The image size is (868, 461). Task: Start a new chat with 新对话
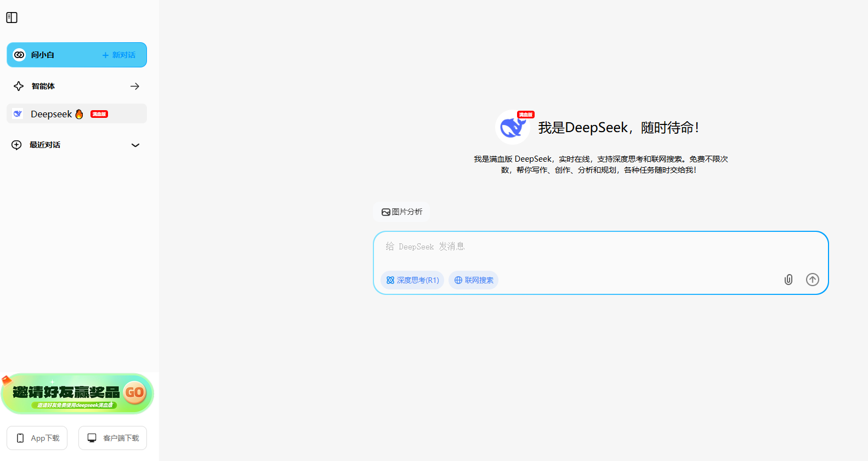pos(119,55)
